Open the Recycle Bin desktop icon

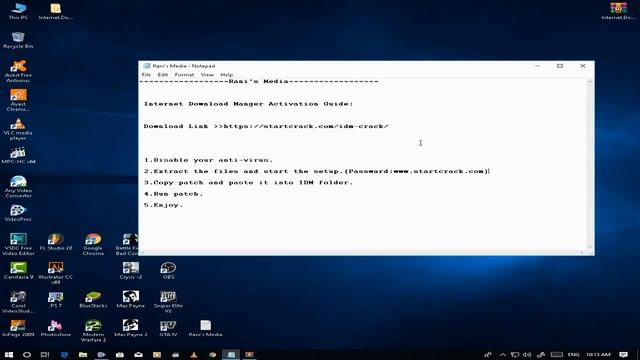coord(18,40)
